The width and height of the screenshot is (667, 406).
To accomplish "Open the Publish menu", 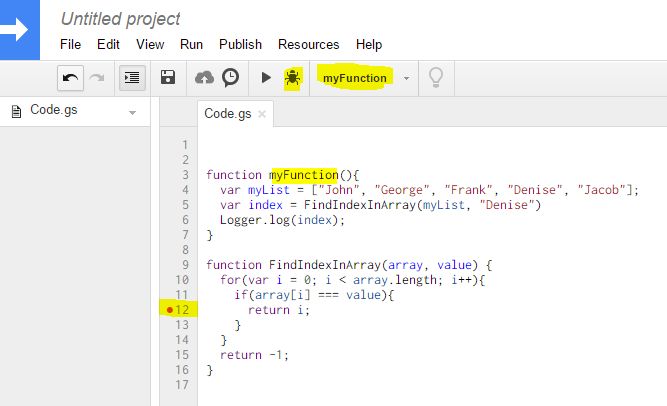I will 240,44.
